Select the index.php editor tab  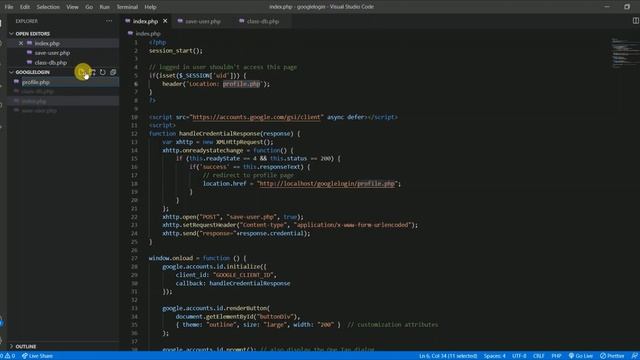tap(145, 21)
